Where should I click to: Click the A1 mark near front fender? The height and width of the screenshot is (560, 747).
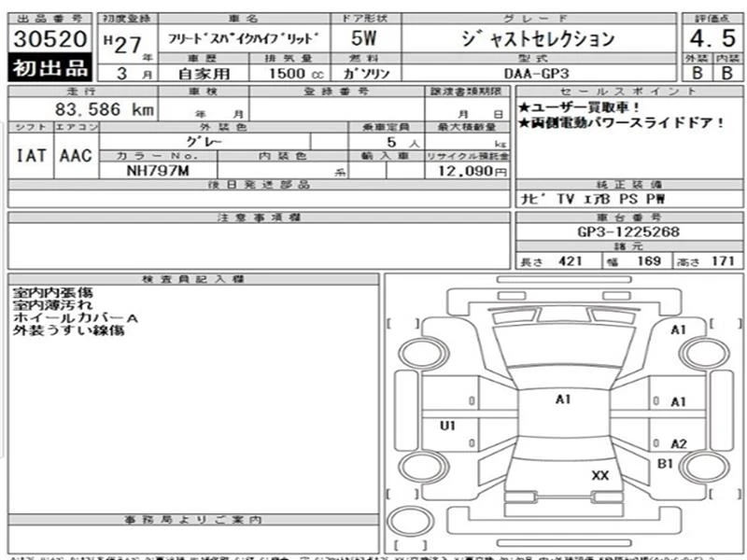(679, 329)
